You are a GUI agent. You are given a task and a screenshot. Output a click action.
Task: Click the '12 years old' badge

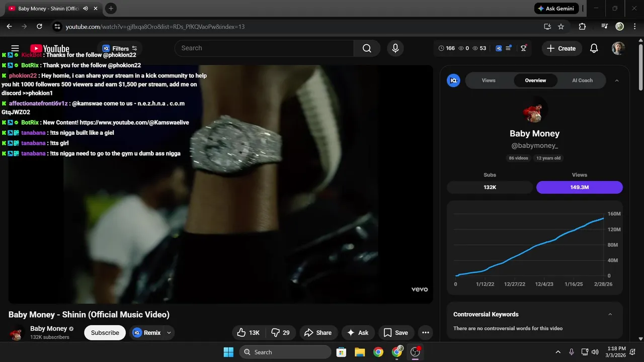[548, 158]
